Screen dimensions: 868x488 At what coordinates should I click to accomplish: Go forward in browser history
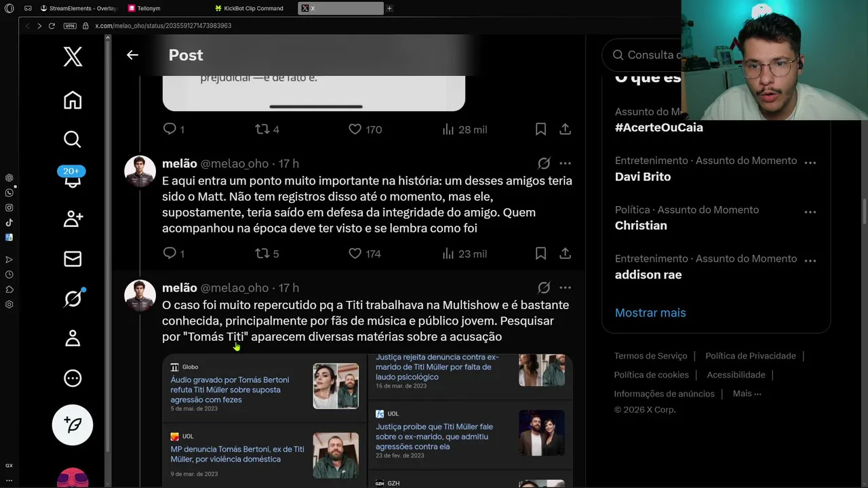point(39,26)
